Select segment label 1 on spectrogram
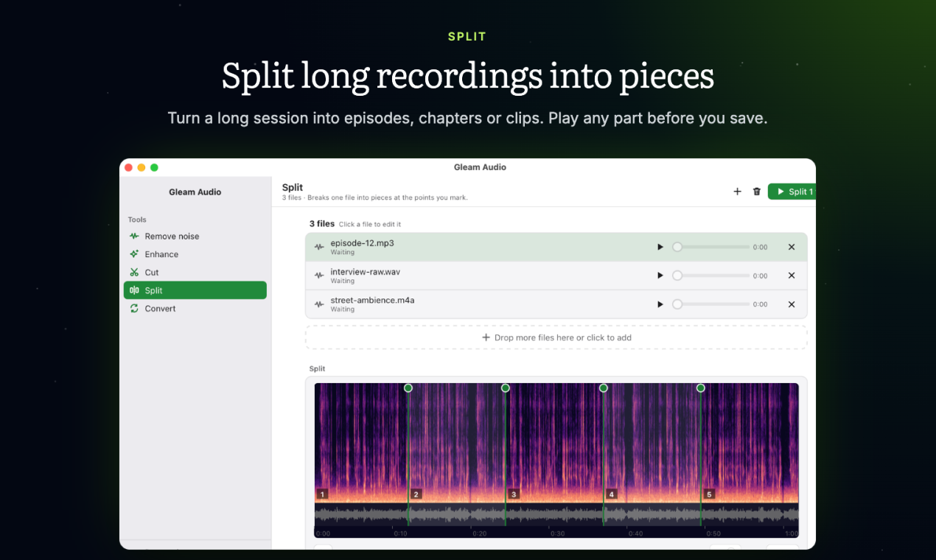The width and height of the screenshot is (936, 560). (x=322, y=494)
